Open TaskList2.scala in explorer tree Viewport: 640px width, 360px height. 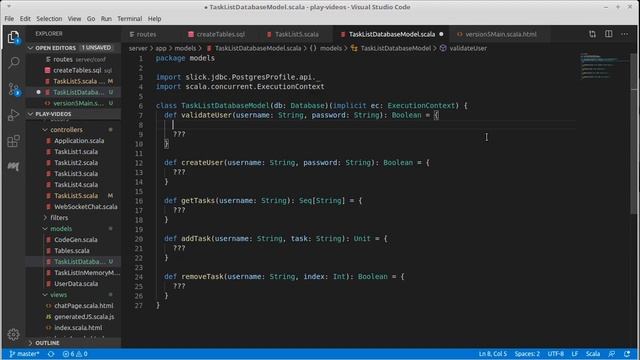76,163
